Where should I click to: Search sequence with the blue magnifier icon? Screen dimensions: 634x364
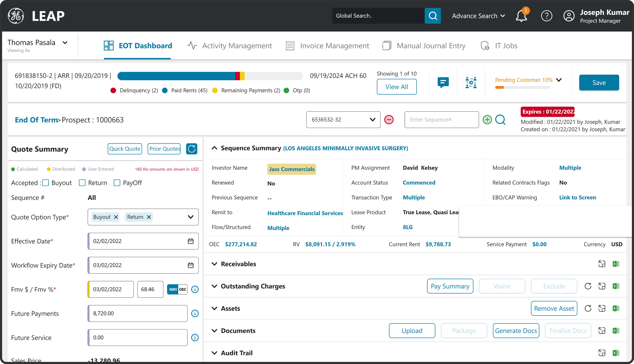[x=500, y=120]
